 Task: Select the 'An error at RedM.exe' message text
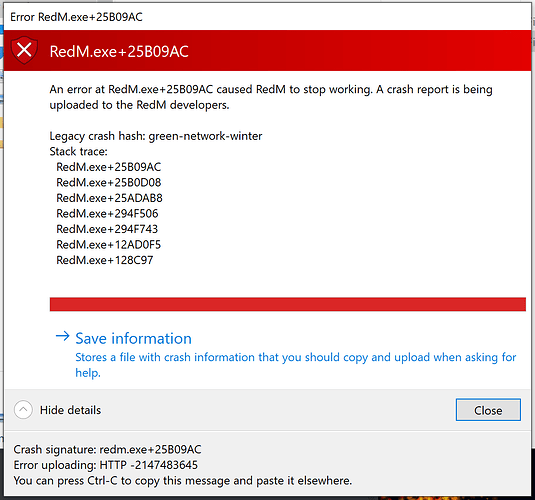point(271,97)
